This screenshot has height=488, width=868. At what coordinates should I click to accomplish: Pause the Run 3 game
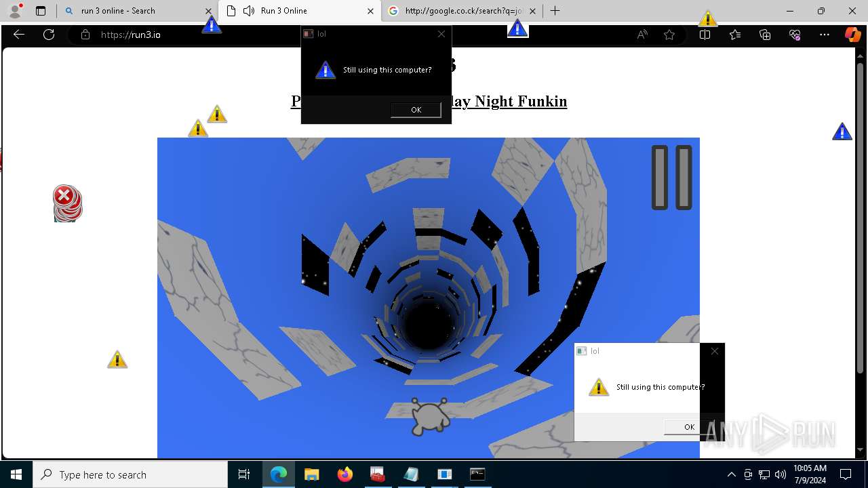click(x=672, y=177)
